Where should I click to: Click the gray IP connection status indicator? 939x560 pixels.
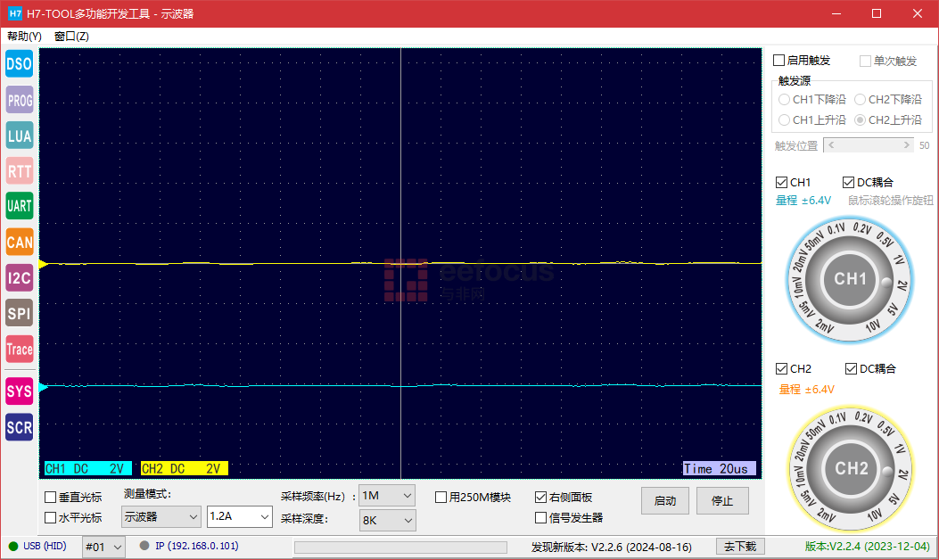pyautogui.click(x=144, y=546)
